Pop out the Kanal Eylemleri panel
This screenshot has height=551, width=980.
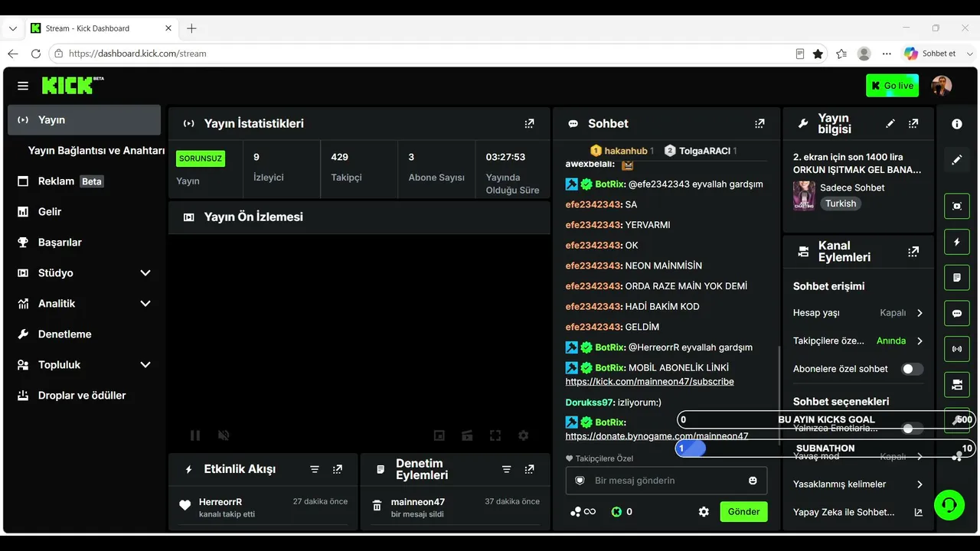coord(913,251)
